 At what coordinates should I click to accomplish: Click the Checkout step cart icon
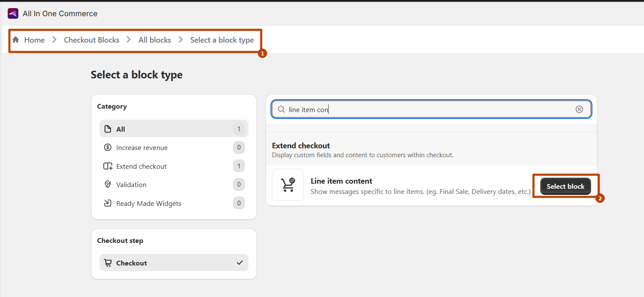(108, 263)
